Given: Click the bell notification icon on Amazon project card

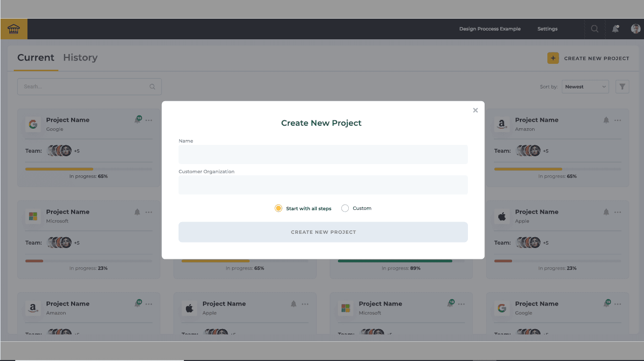Looking at the screenshot, I should (606, 120).
